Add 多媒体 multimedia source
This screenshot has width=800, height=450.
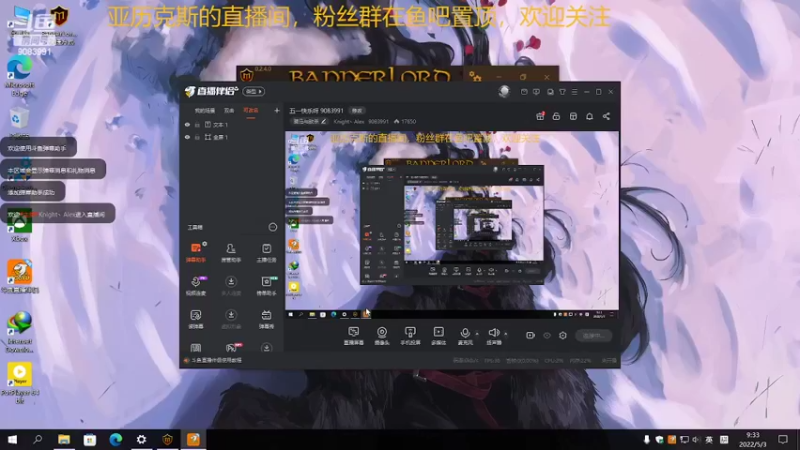438,336
